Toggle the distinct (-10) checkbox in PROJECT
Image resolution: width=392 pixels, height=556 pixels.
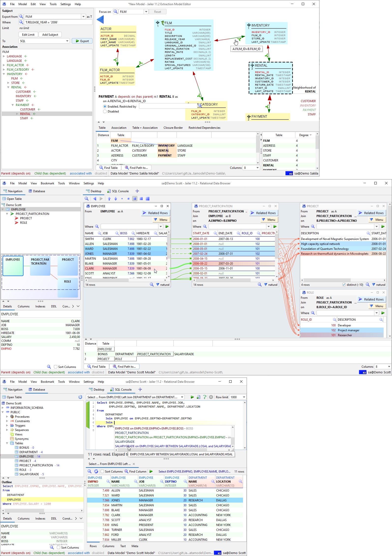(344, 285)
